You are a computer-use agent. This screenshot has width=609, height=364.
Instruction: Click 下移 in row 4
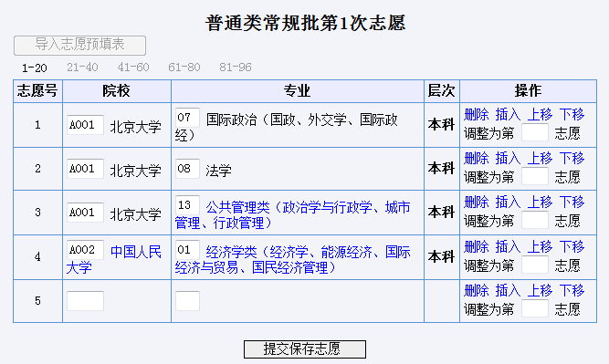point(572,247)
